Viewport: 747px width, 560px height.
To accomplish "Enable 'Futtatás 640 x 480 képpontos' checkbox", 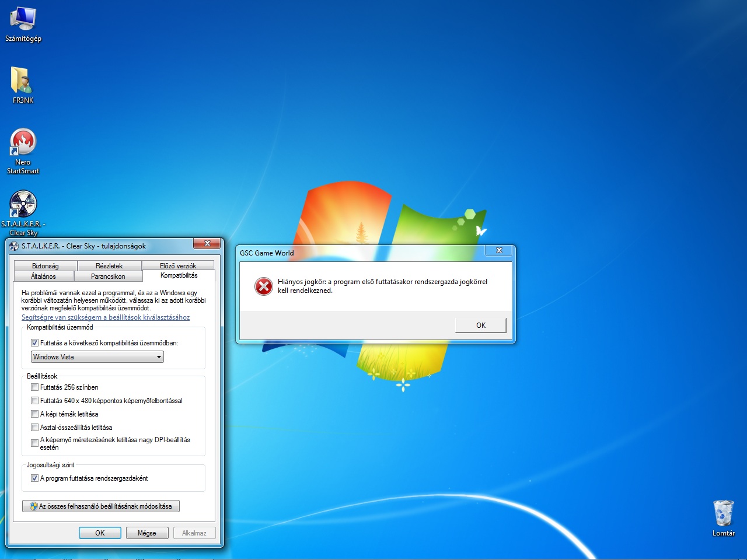I will coord(34,401).
